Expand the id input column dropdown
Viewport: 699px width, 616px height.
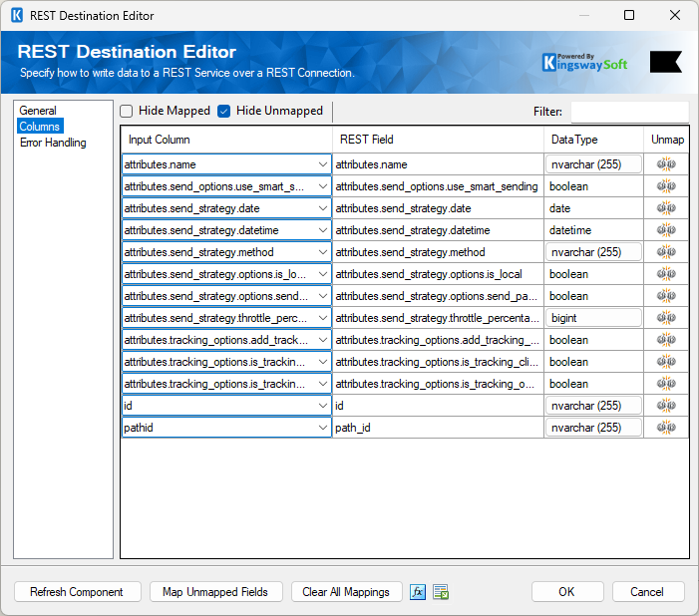click(x=322, y=406)
